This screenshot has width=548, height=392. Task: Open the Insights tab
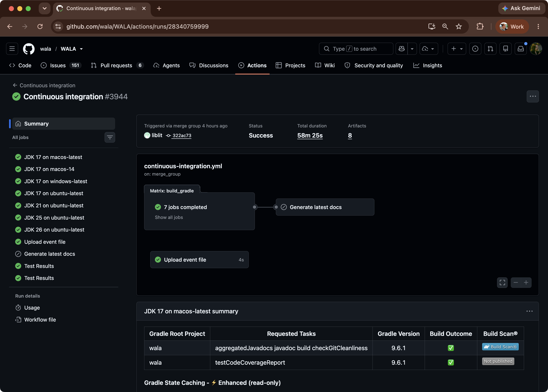(427, 65)
